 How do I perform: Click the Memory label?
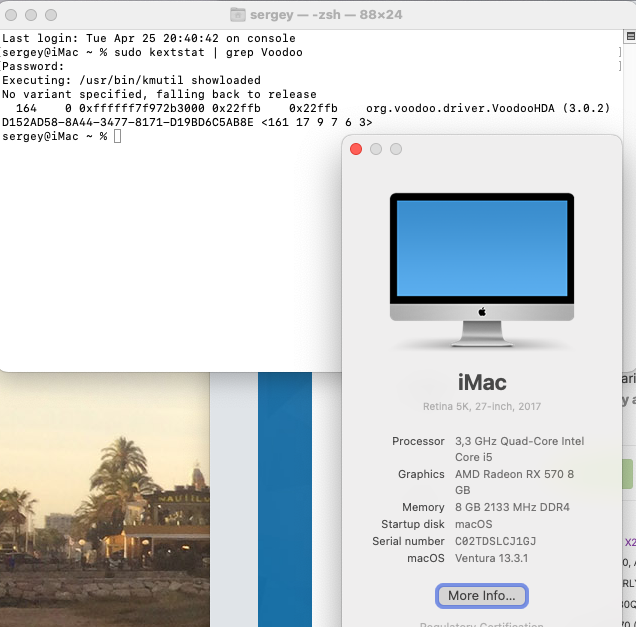point(423,507)
